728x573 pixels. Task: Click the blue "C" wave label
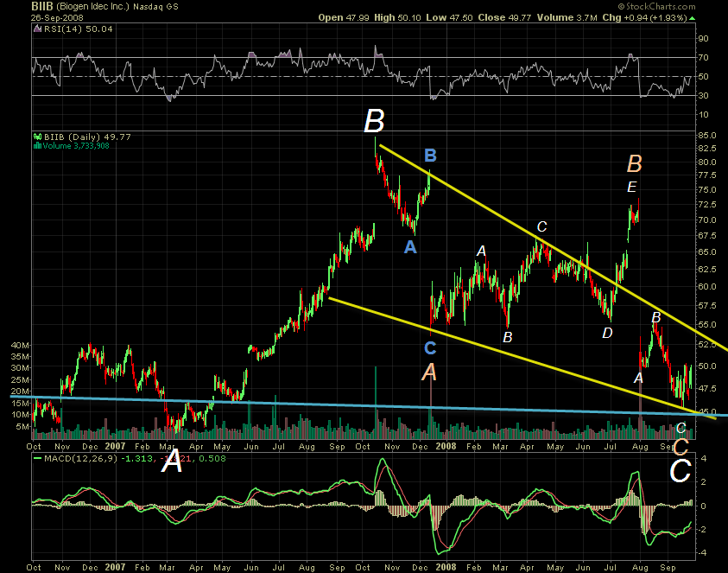tap(430, 347)
